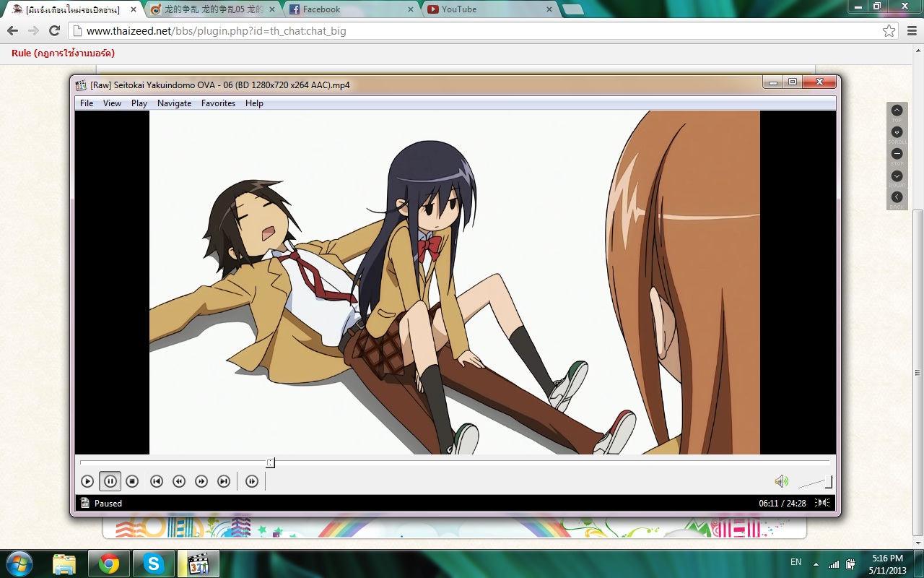Select the first Thai-titled browser tab
Viewport: 924px width, 578px height.
tap(74, 9)
